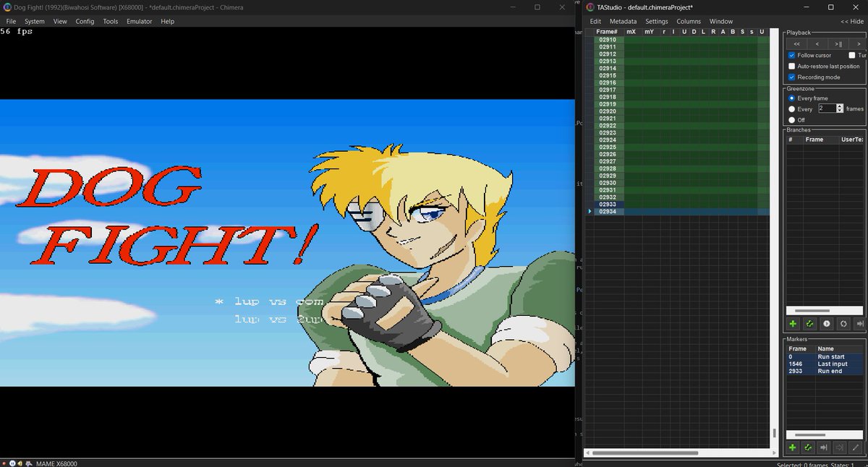Open the Window menu in TAStudio
Image resolution: width=868 pixels, height=467 pixels.
pyautogui.click(x=721, y=22)
